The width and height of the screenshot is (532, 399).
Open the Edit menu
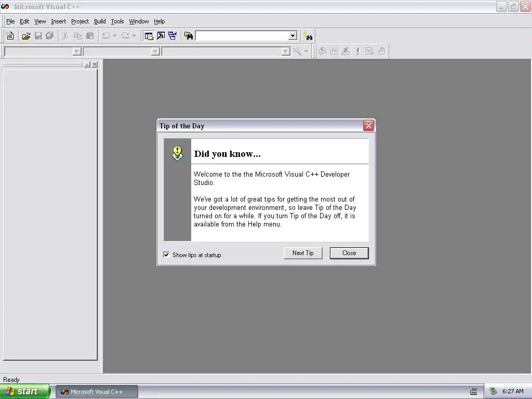(x=24, y=21)
